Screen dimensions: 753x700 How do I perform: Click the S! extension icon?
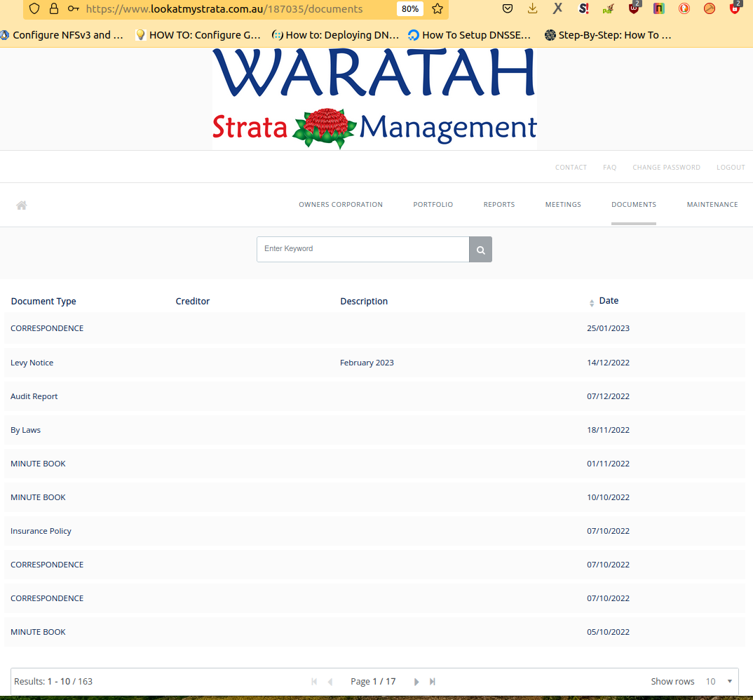coord(583,8)
